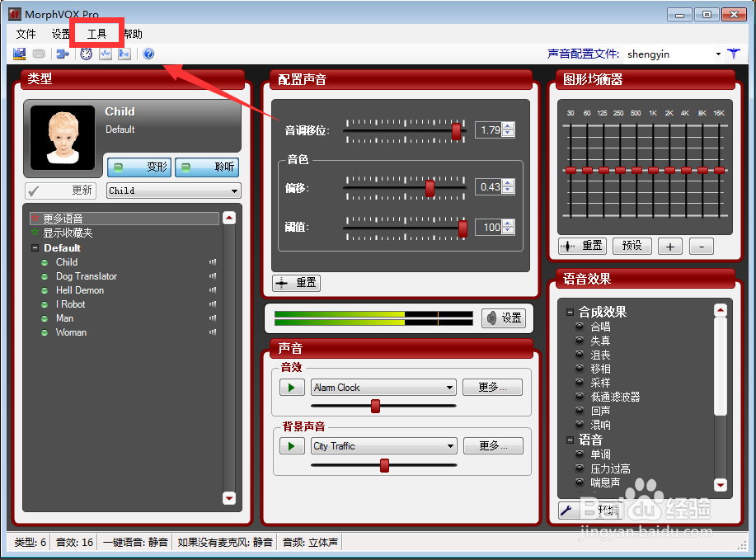
Task: Select the 更多语音 list entry
Action: (x=124, y=219)
